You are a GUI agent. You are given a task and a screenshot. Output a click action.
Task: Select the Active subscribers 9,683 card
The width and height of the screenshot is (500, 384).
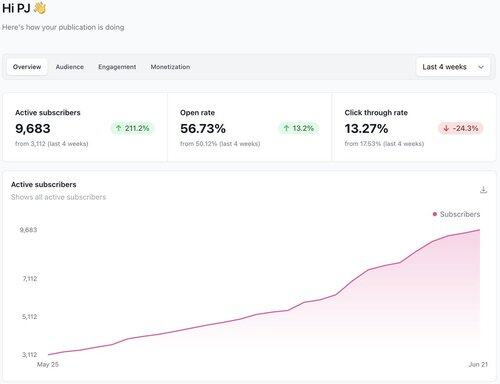pos(85,127)
